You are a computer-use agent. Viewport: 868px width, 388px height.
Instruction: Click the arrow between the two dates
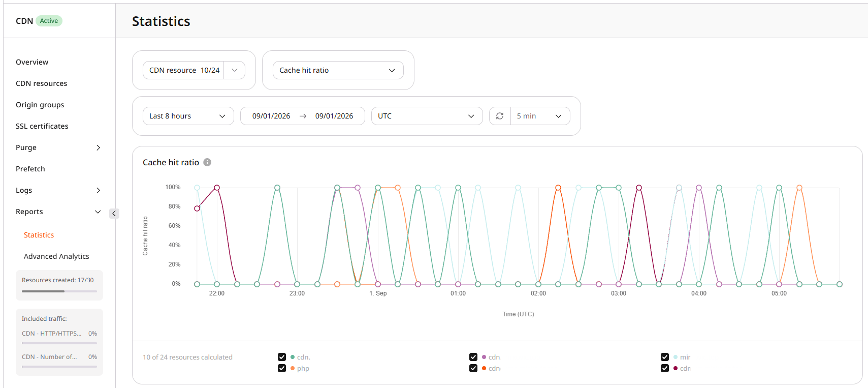(x=303, y=116)
